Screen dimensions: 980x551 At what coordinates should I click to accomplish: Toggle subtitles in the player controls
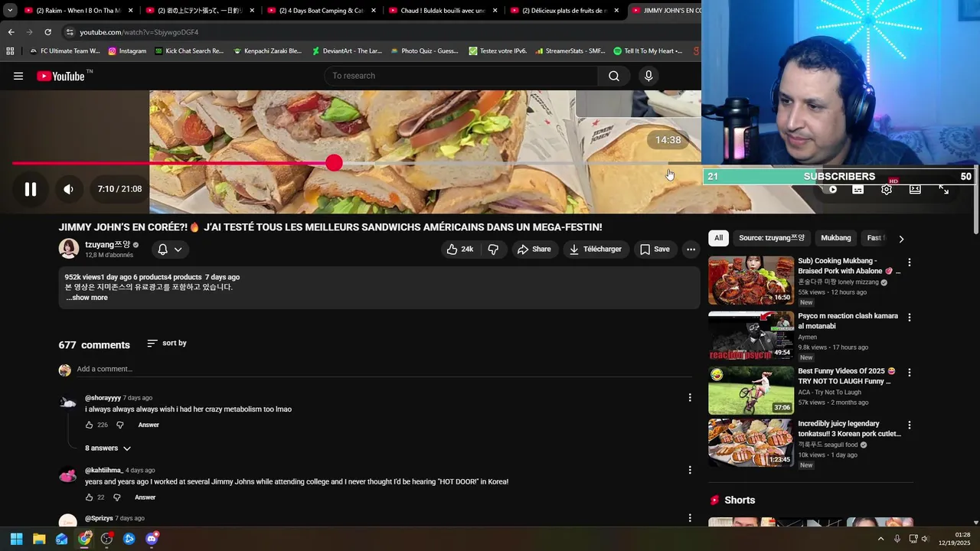click(x=858, y=190)
